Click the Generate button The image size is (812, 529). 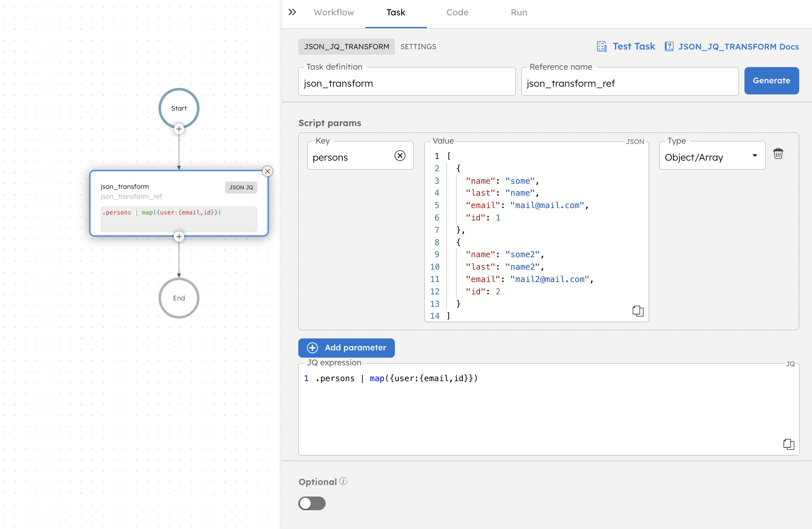(x=771, y=81)
